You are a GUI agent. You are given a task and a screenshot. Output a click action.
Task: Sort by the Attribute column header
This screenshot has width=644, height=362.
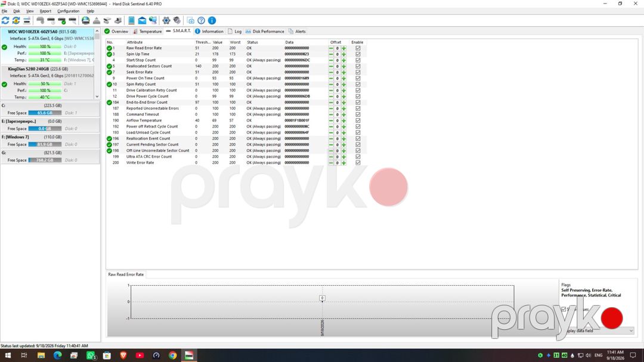135,42
